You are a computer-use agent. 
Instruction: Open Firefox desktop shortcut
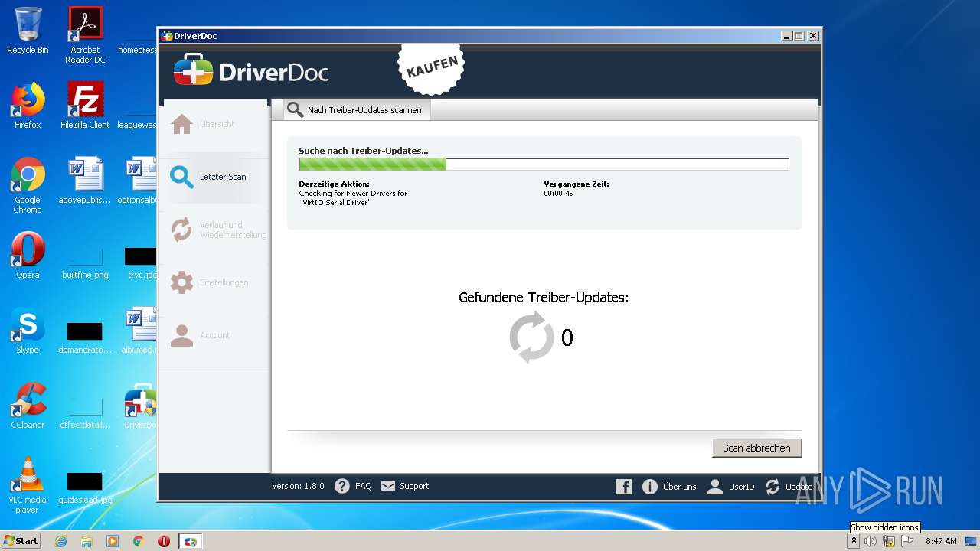28,106
